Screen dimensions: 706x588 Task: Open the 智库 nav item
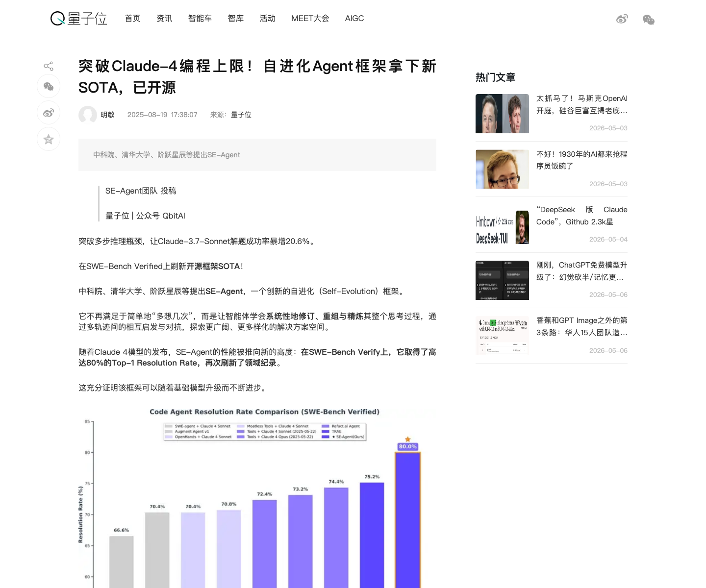236,18
